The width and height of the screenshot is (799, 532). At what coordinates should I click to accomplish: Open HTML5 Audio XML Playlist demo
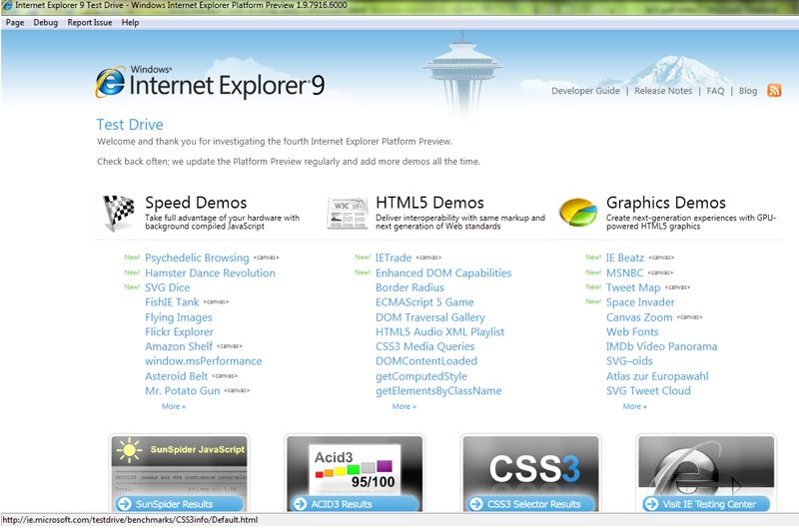(x=439, y=332)
